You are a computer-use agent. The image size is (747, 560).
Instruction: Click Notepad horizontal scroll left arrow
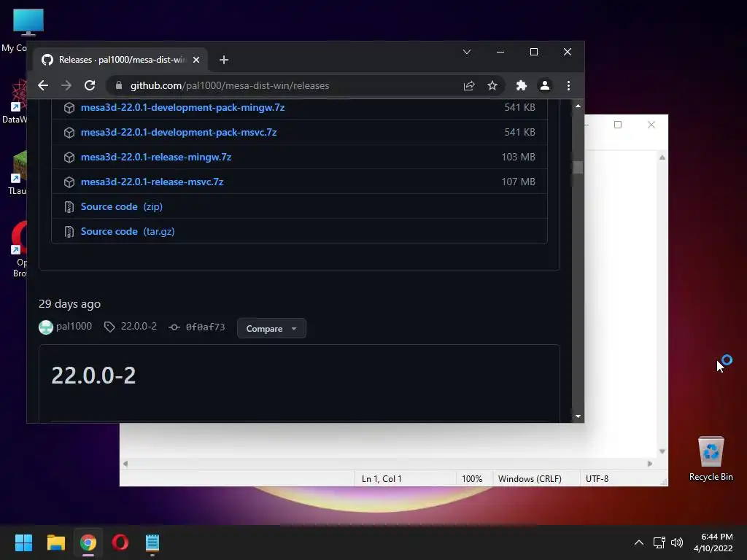[x=125, y=463]
